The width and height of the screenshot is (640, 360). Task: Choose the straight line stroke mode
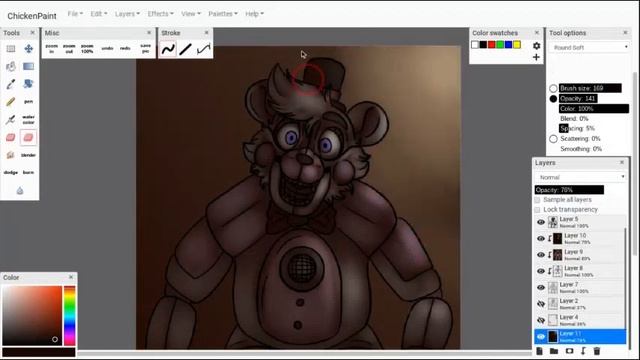(x=185, y=49)
